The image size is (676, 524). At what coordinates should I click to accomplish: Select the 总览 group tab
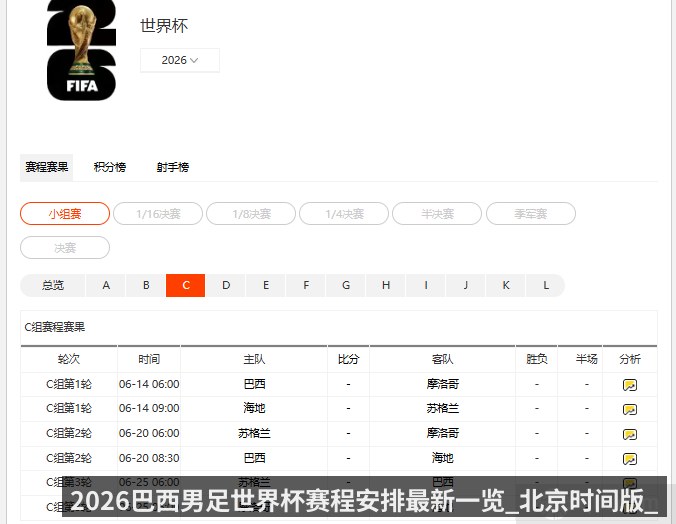point(53,286)
